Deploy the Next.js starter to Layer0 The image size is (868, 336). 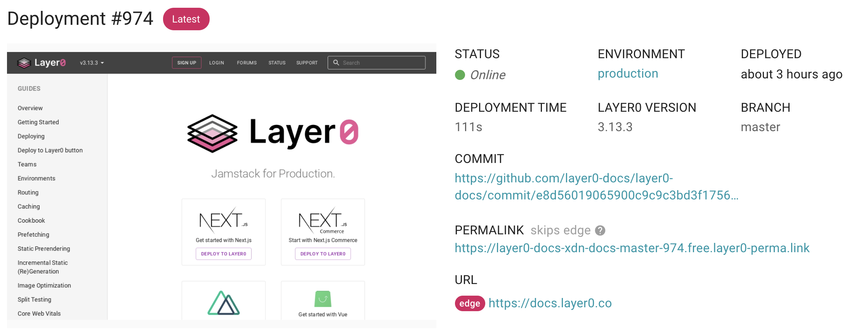[x=224, y=254]
